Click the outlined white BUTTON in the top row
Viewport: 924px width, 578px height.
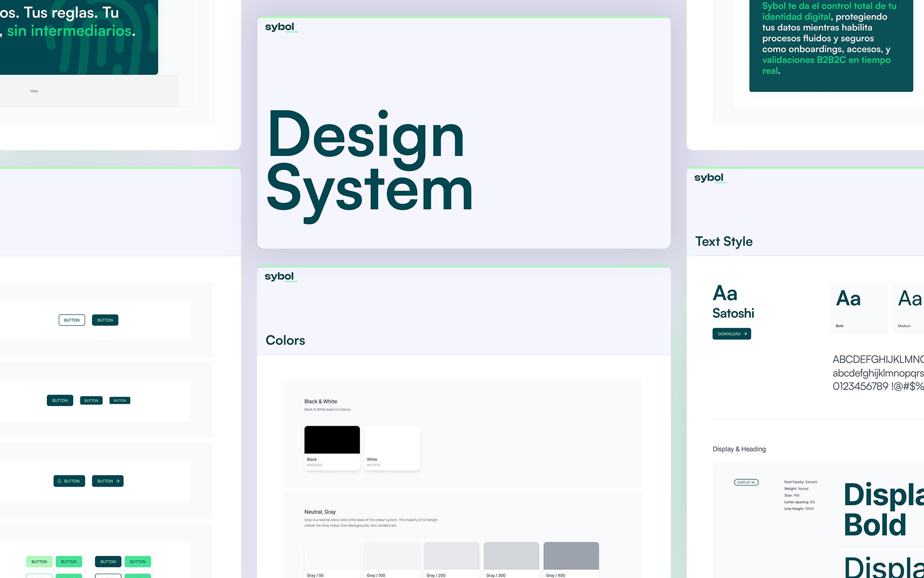click(x=72, y=320)
